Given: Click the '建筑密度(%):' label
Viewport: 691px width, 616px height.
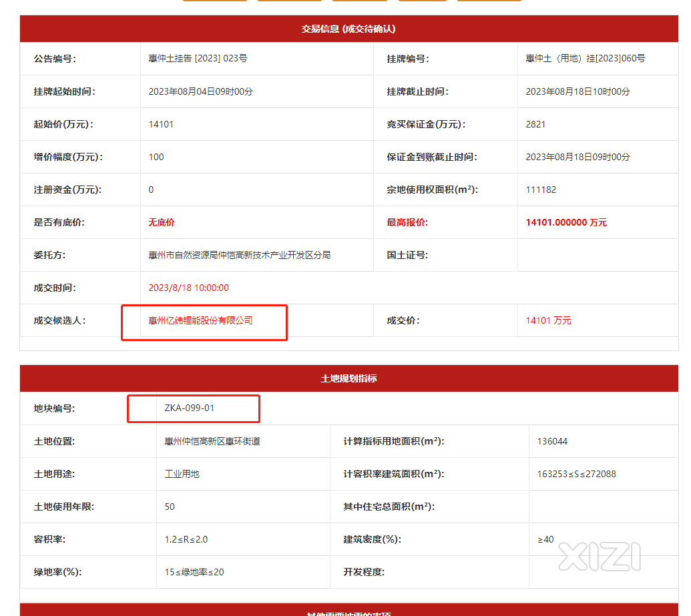Looking at the screenshot, I should coord(373,539).
